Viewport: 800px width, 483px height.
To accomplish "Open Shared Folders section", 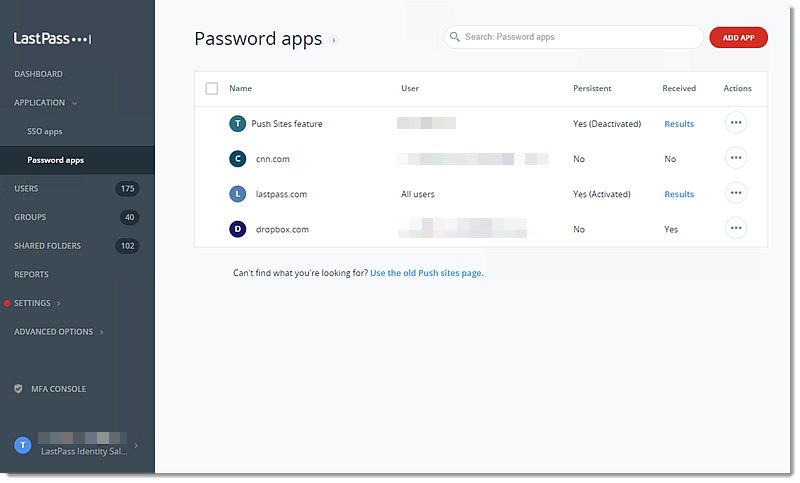I will (x=47, y=246).
